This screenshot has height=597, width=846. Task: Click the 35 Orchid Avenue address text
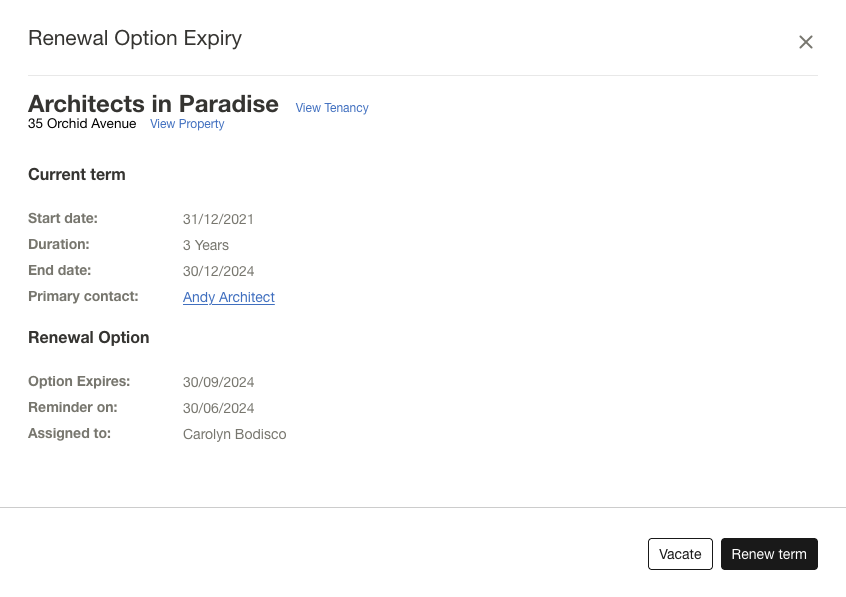pos(82,124)
